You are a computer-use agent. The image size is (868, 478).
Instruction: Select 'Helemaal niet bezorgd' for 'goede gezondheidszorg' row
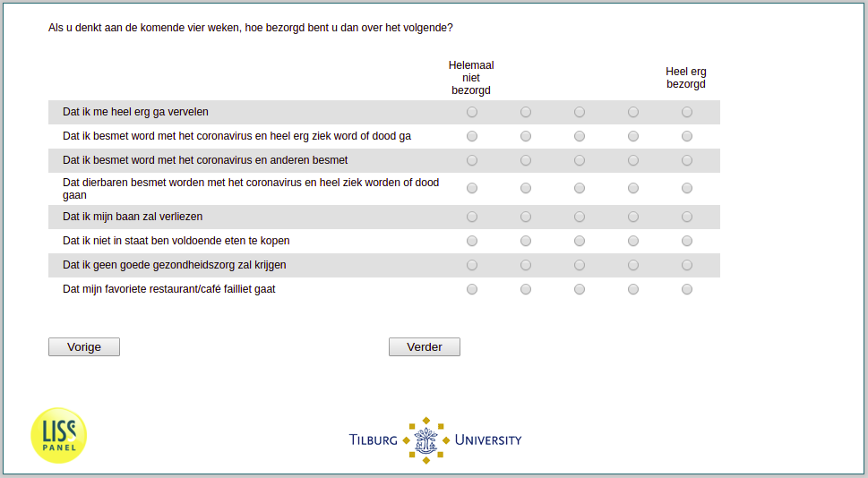pyautogui.click(x=472, y=266)
